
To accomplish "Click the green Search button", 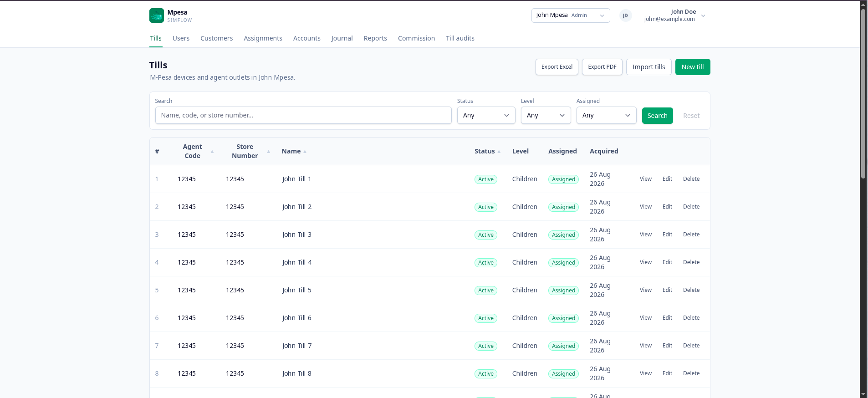I will 658,116.
